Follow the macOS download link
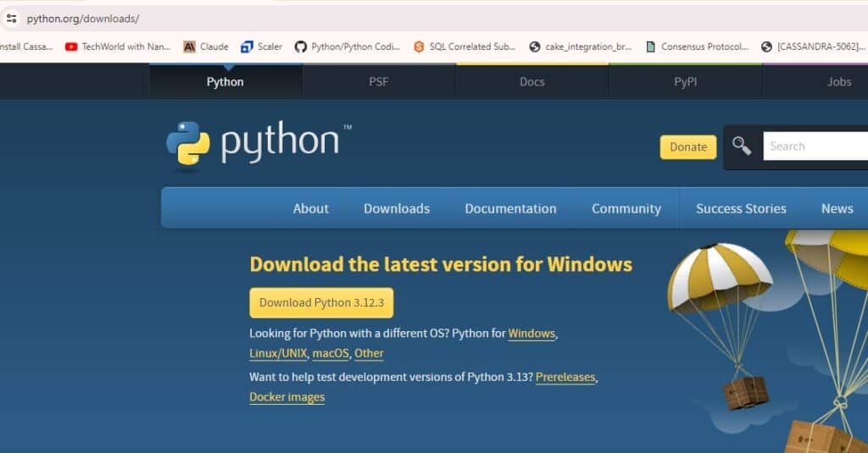This screenshot has width=868, height=453. coord(331,353)
